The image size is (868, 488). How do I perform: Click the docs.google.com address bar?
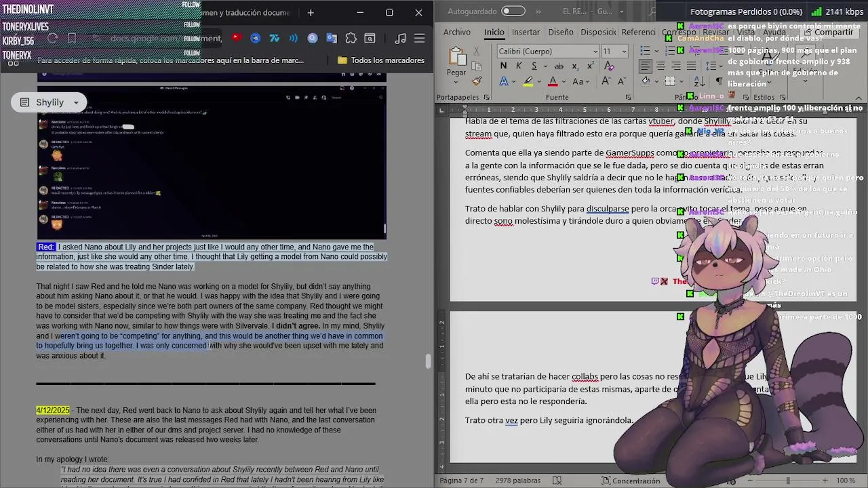pos(166,39)
